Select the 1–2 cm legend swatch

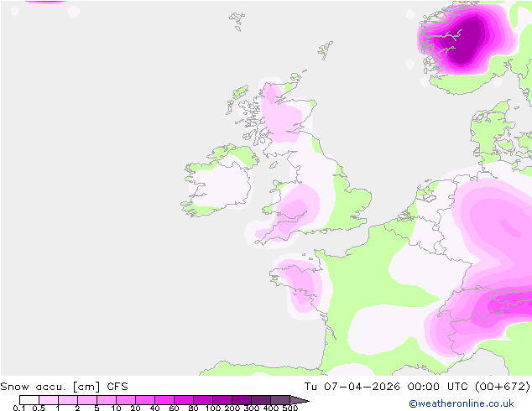[68, 400]
